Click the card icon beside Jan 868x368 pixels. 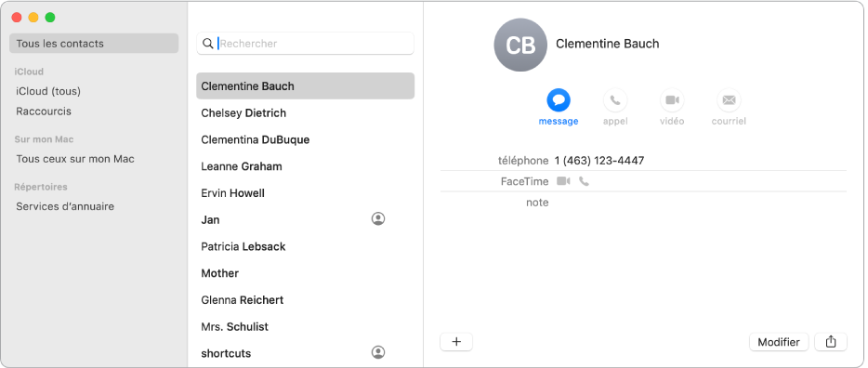pos(378,219)
